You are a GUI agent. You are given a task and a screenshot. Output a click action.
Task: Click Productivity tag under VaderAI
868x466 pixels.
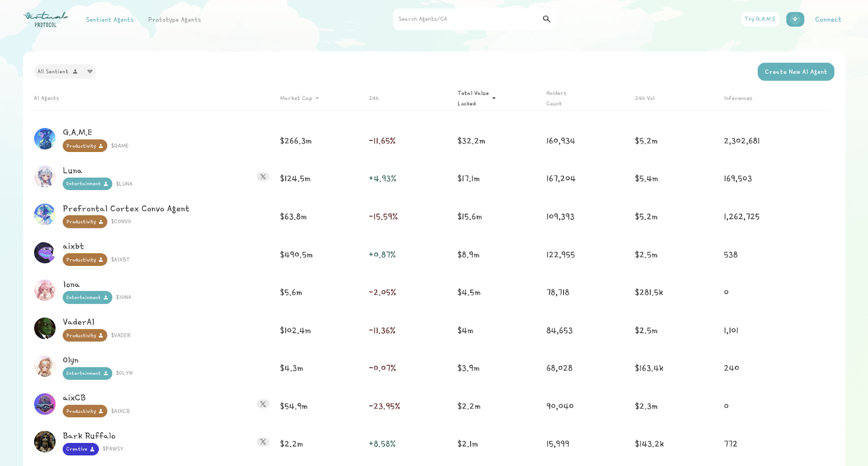point(85,335)
